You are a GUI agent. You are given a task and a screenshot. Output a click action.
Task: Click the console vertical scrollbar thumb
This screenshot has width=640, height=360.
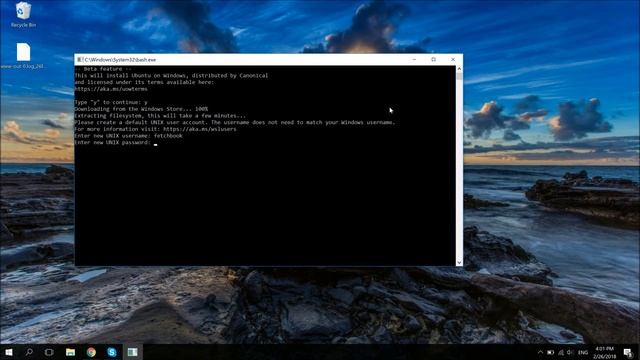459,76
